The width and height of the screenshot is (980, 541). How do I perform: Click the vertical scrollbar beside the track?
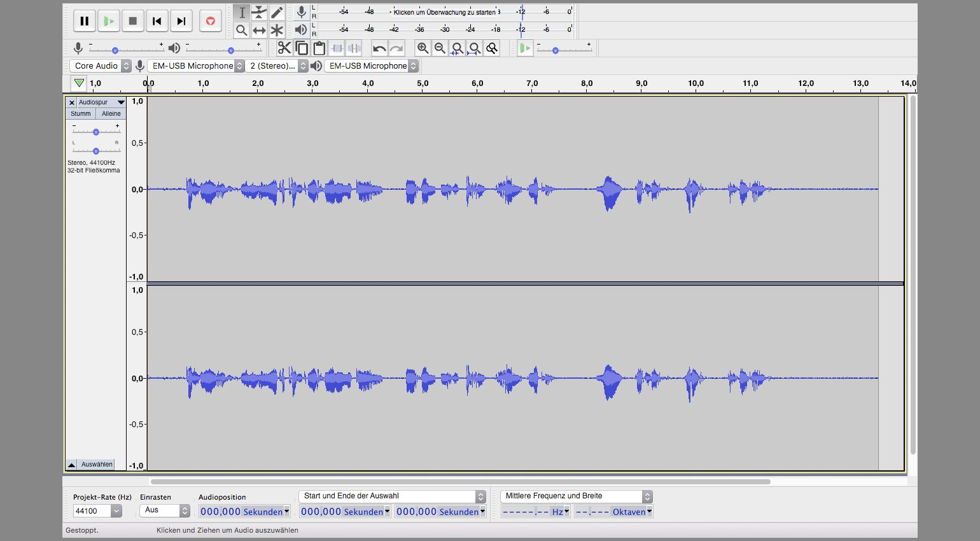click(913, 274)
